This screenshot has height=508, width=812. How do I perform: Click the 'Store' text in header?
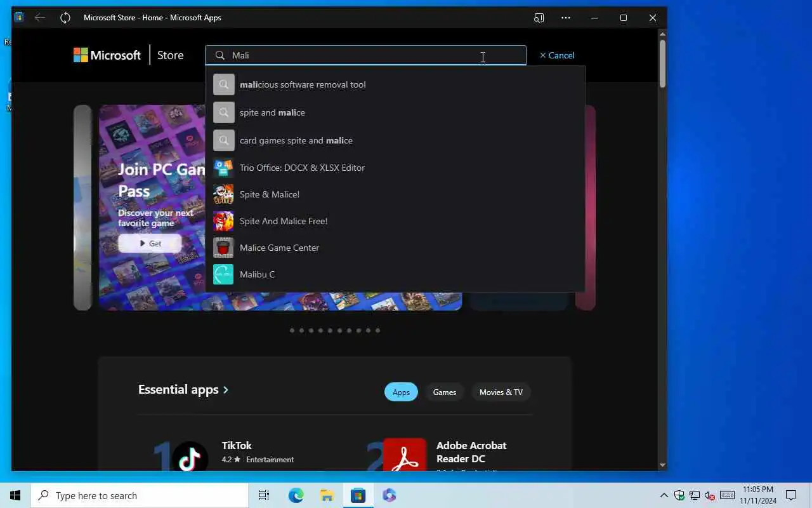[170, 55]
